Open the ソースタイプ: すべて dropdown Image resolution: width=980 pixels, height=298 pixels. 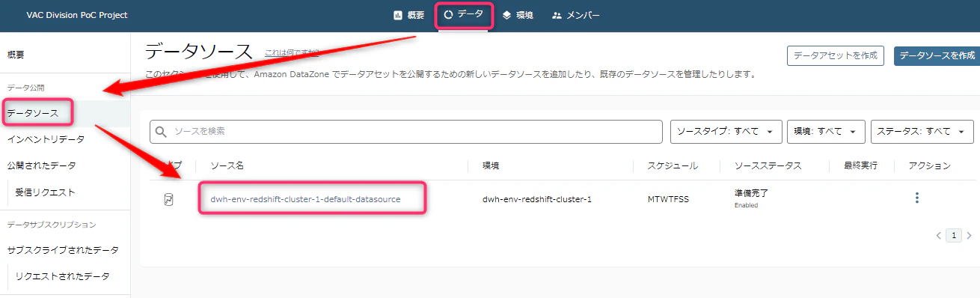pos(726,131)
